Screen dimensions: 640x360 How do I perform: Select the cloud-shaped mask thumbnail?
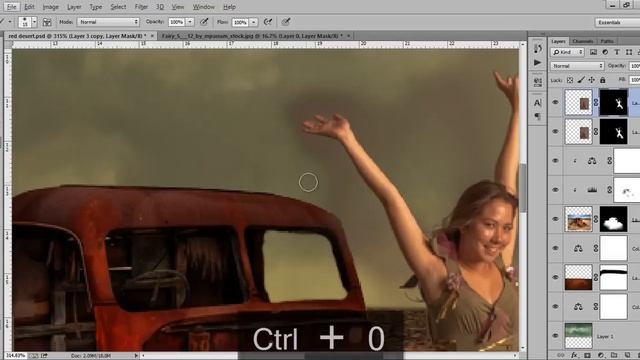[613, 219]
